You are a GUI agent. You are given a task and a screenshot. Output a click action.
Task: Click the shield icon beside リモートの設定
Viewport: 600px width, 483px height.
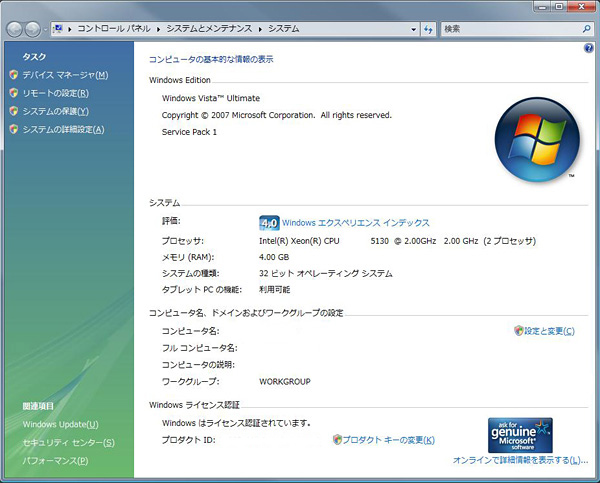click(x=14, y=93)
